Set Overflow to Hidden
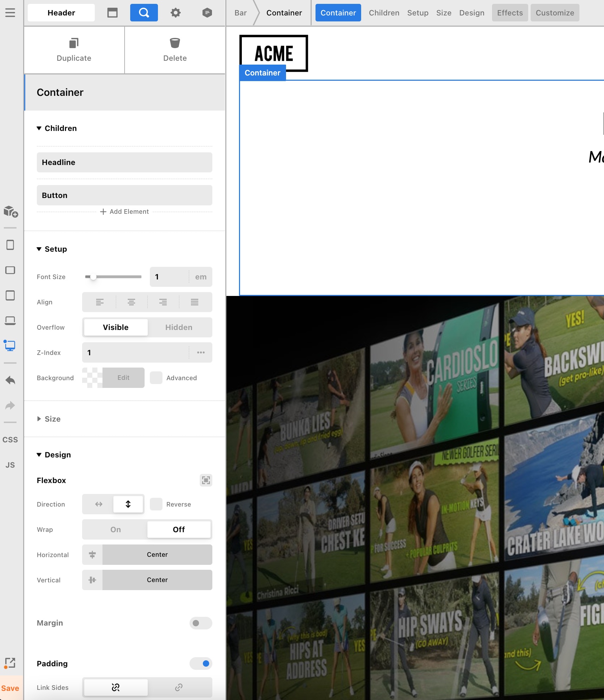604x700 pixels. click(179, 328)
